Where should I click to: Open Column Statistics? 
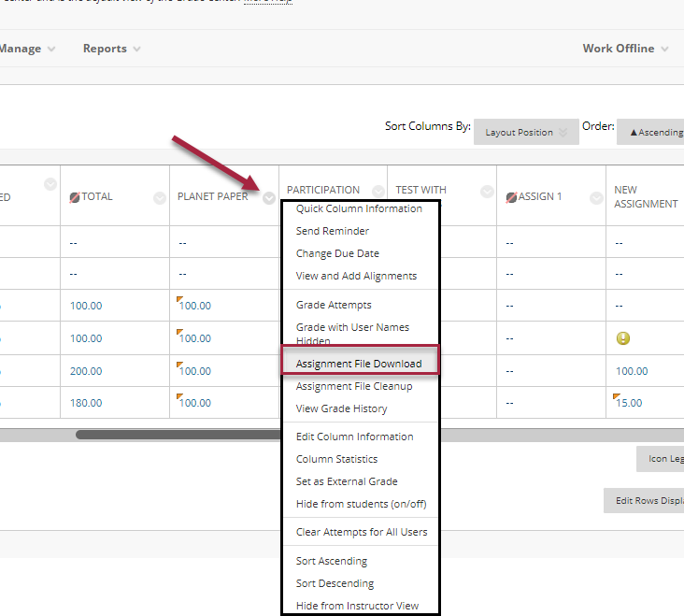[336, 459]
